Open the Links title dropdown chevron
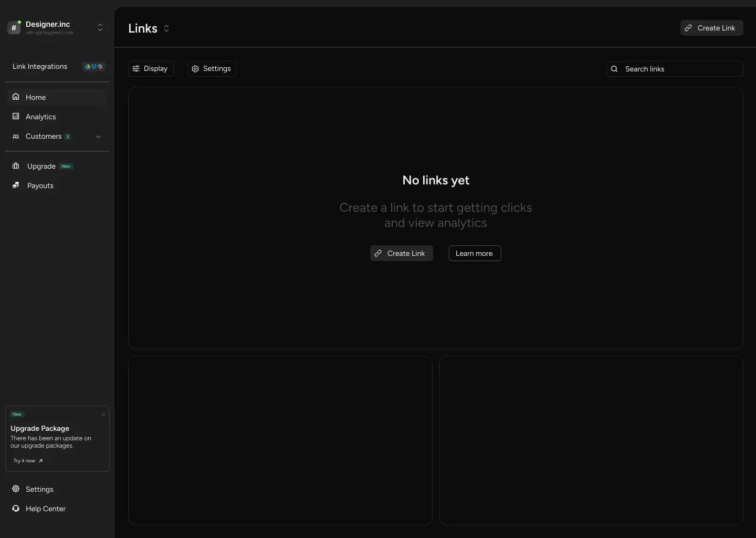The image size is (756, 538). pos(166,28)
